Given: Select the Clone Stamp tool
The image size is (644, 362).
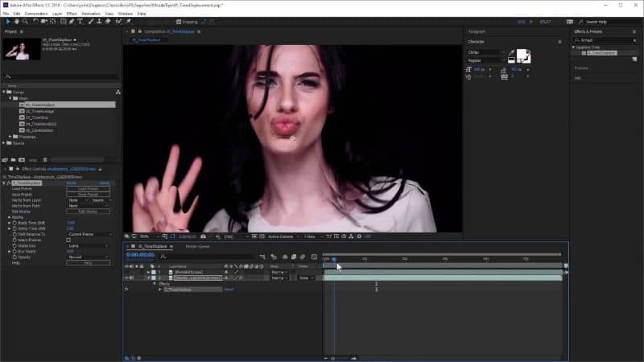Looking at the screenshot, I should coord(99,22).
